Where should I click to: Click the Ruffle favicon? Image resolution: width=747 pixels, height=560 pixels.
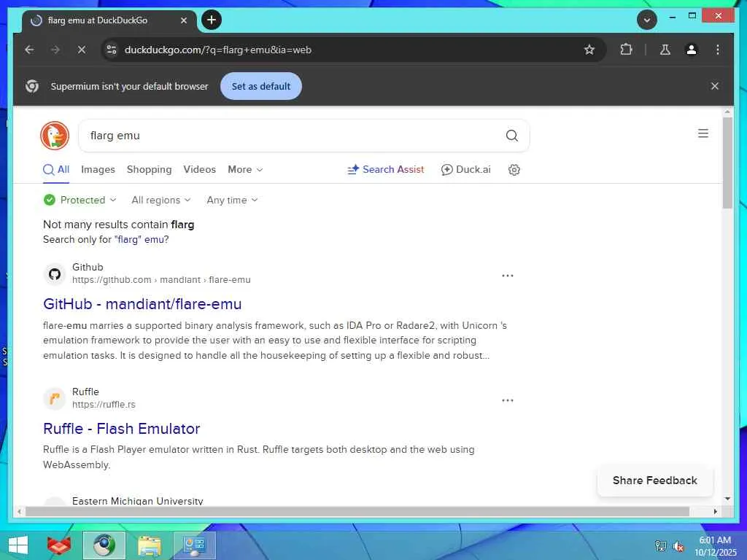tap(55, 399)
